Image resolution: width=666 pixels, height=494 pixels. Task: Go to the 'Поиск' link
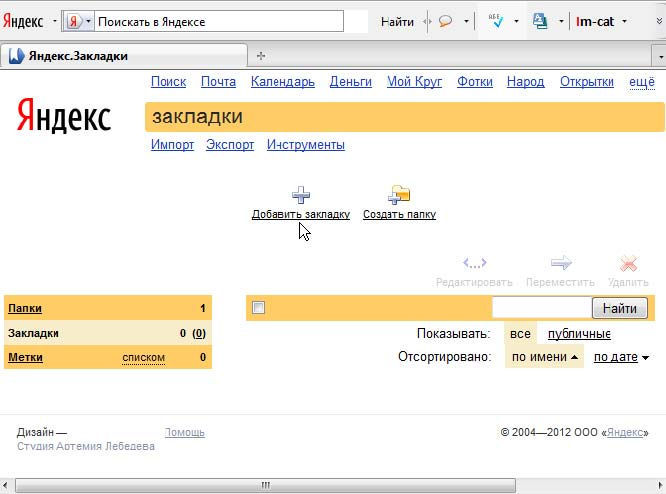click(x=169, y=82)
